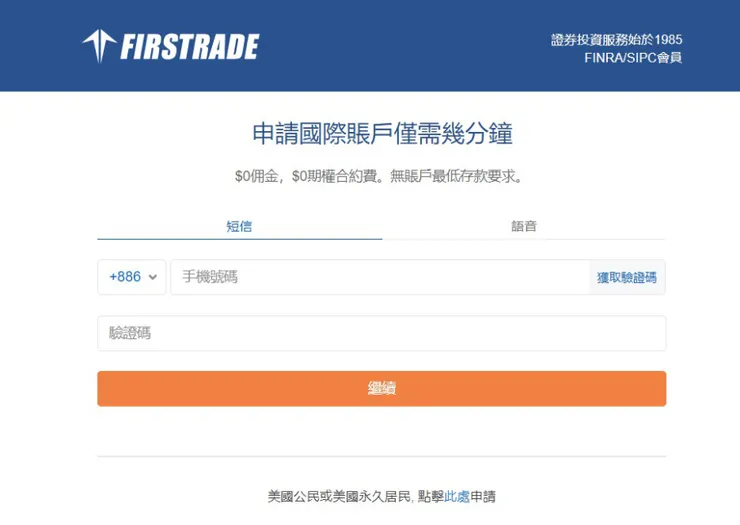Focus the 手機號碼 phone number field
Viewport: 740px width, 525px height.
tap(380, 277)
